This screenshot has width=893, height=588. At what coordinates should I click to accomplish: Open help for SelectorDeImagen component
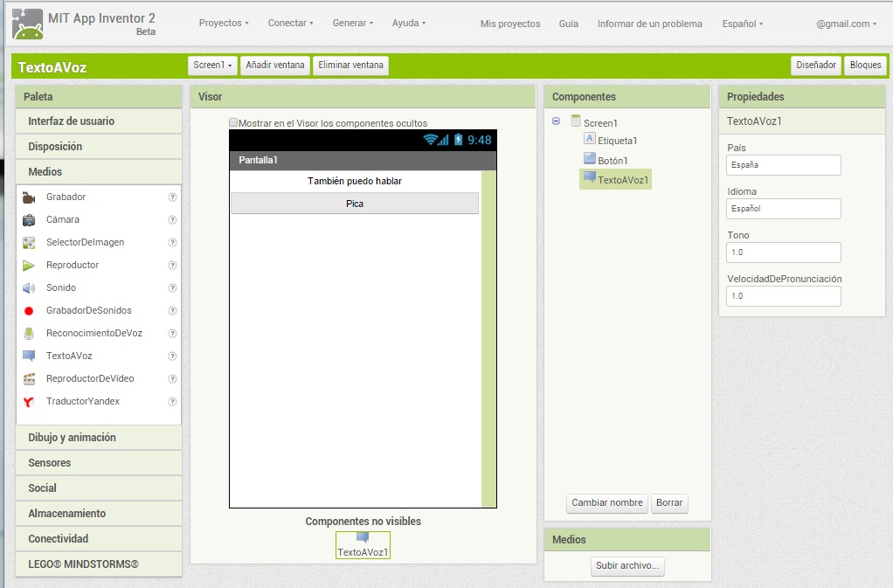(172, 243)
